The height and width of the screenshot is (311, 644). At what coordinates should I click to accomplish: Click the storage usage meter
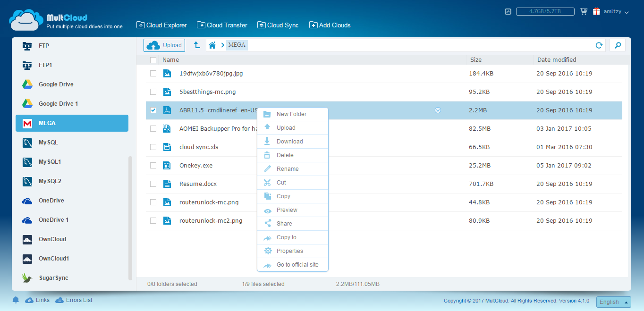coord(545,10)
